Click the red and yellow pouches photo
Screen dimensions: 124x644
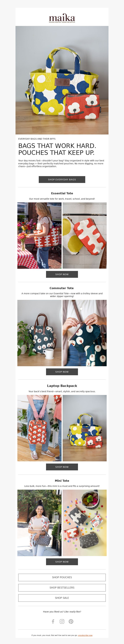tap(85, 235)
